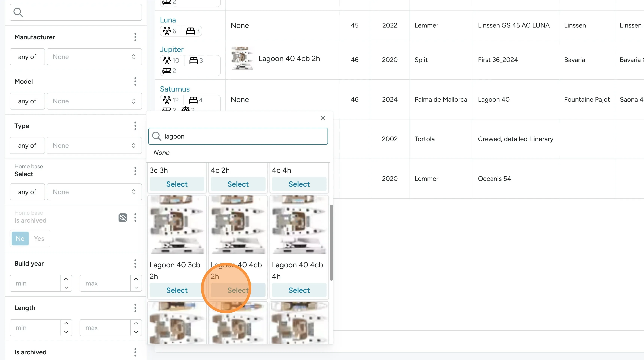
Task: Open Type filter three-dot menu
Action: (x=135, y=126)
